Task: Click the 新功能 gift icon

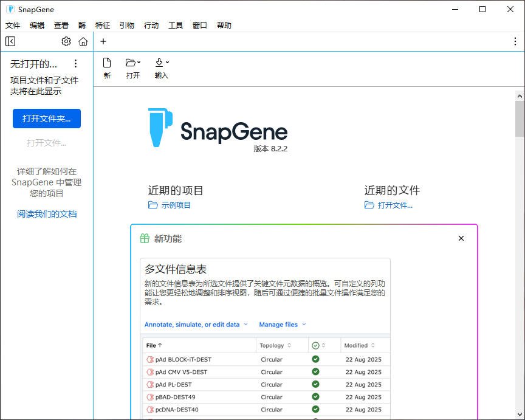Action: [144, 238]
